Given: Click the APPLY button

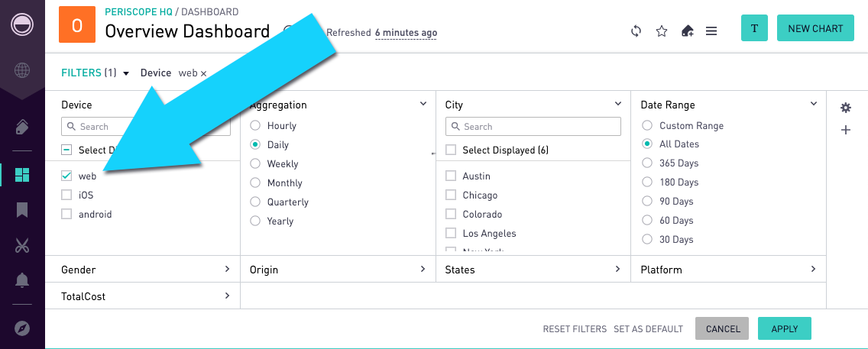Looking at the screenshot, I should [x=785, y=328].
